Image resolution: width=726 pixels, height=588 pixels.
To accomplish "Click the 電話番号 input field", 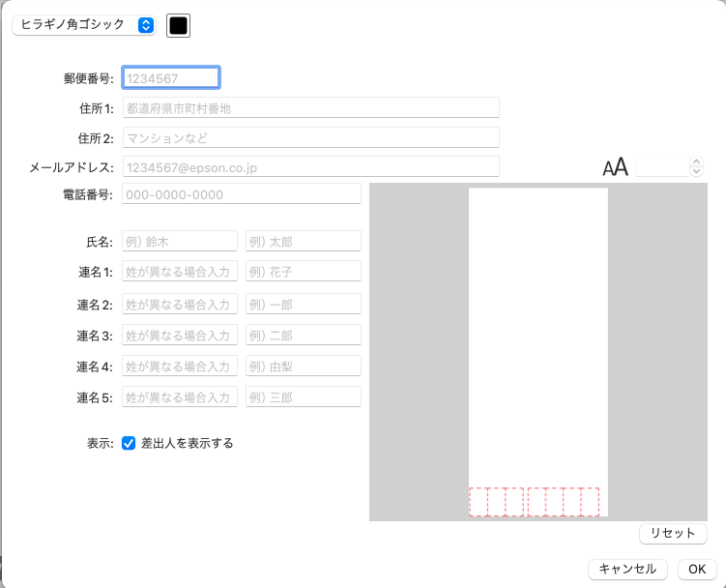I will point(242,193).
